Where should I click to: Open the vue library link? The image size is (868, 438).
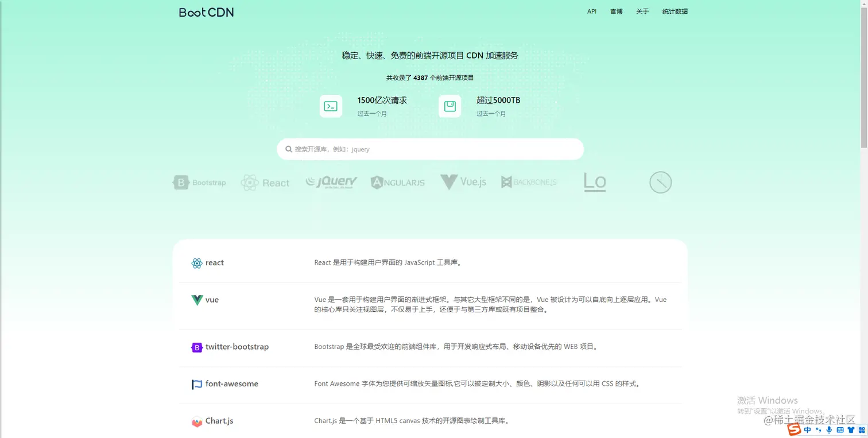(212, 300)
